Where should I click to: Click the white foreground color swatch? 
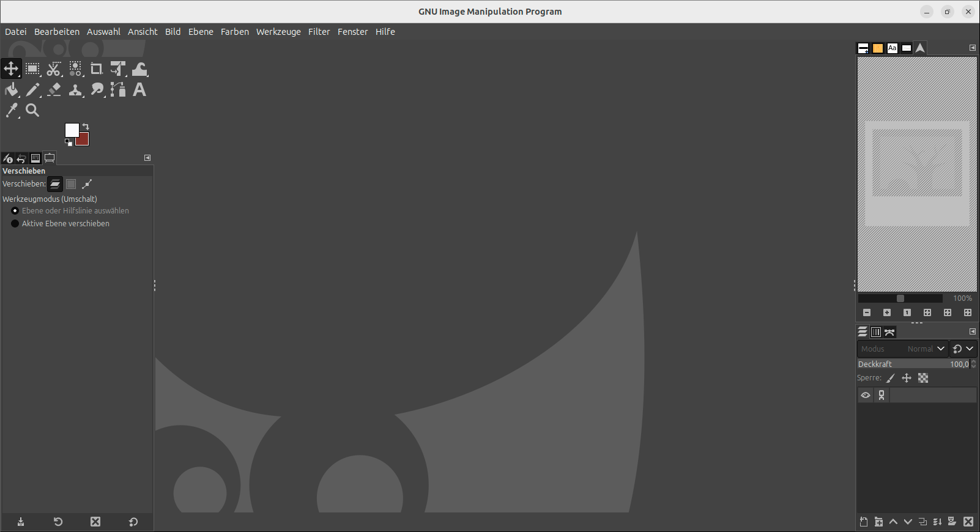pos(72,130)
